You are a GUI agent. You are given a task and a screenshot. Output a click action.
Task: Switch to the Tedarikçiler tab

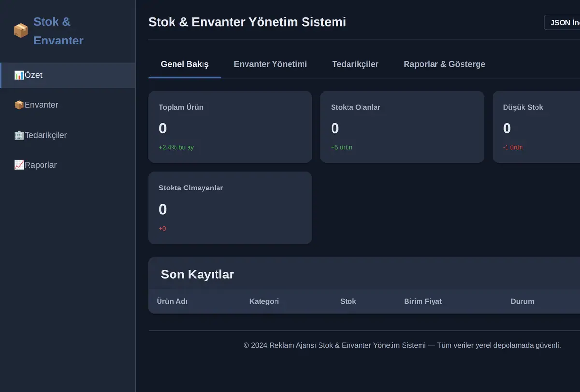point(355,64)
